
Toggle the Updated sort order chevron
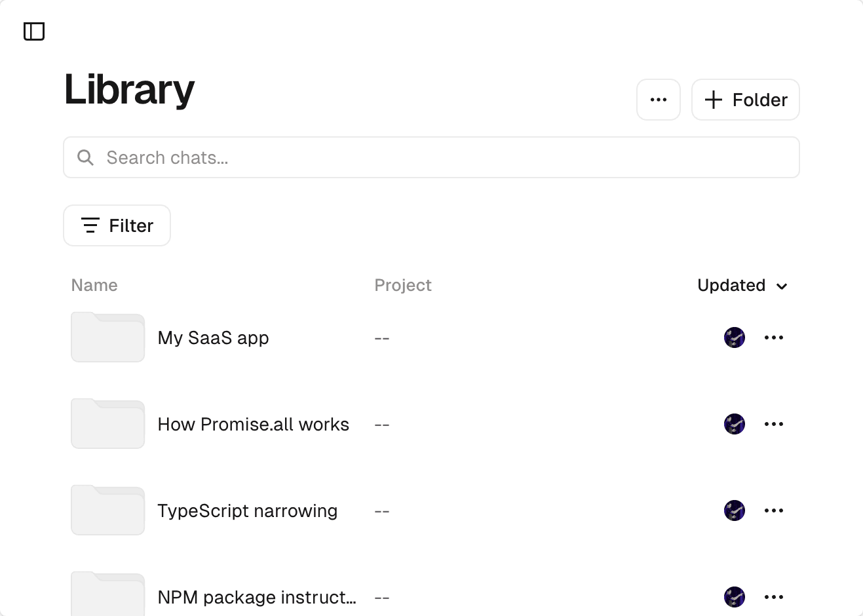pos(782,286)
